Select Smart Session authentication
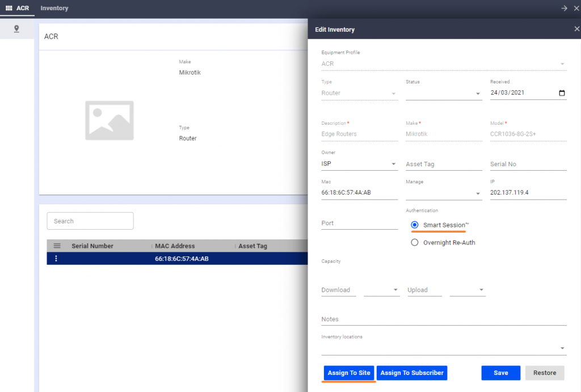 point(415,225)
